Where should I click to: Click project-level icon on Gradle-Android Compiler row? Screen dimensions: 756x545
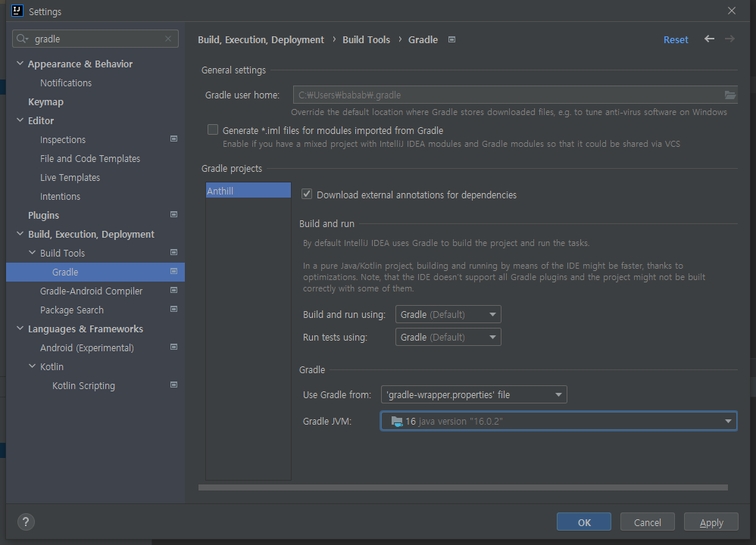tap(174, 290)
